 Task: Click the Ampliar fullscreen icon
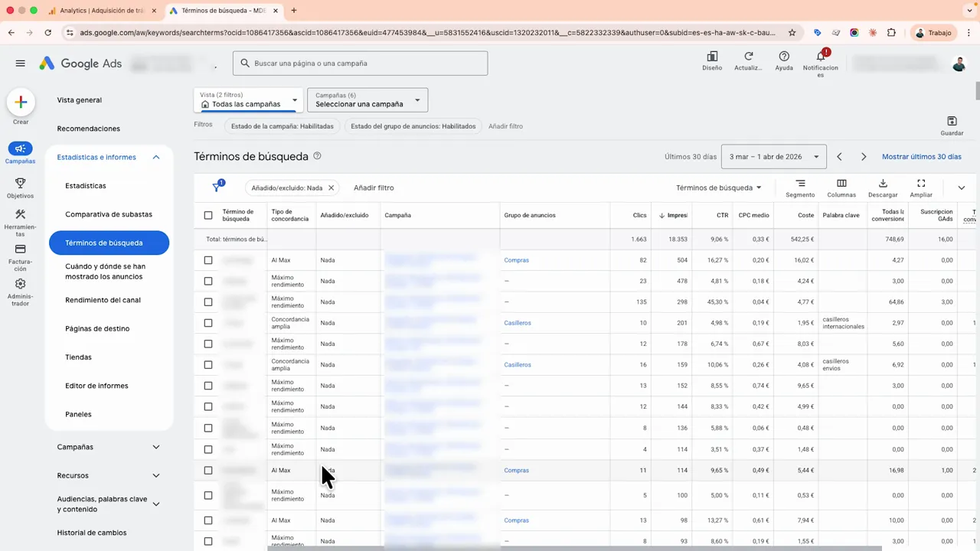click(x=921, y=184)
